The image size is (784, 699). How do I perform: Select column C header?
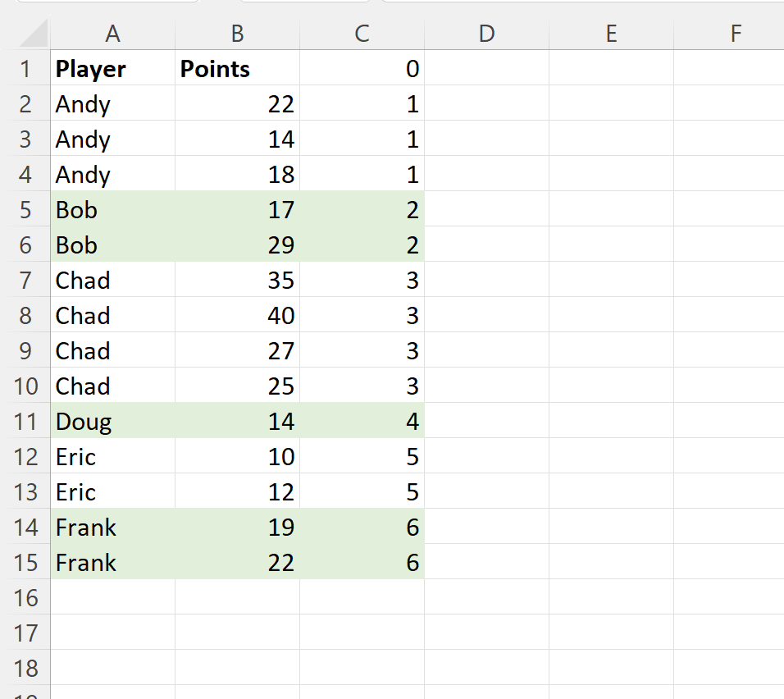(362, 34)
